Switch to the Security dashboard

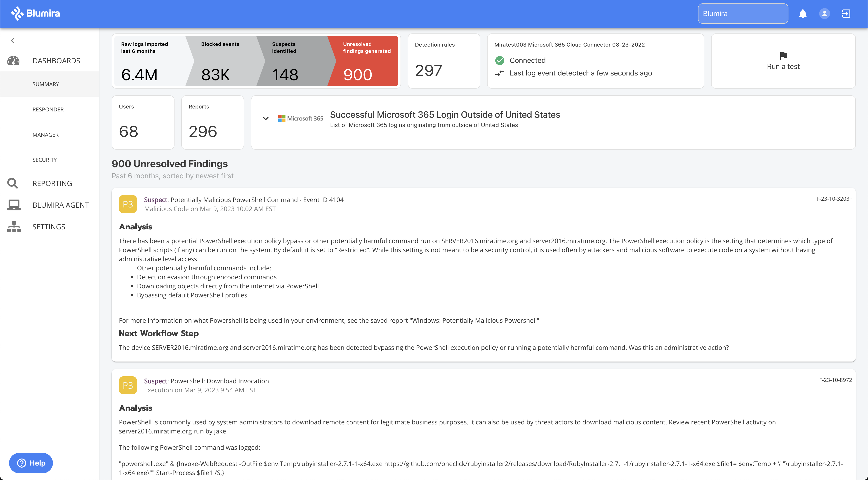point(45,160)
